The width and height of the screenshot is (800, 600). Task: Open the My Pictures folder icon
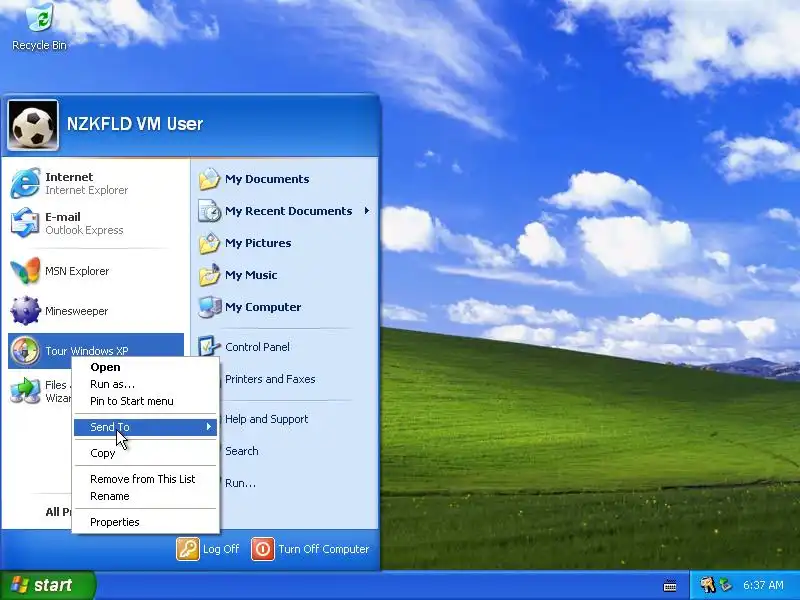click(209, 243)
